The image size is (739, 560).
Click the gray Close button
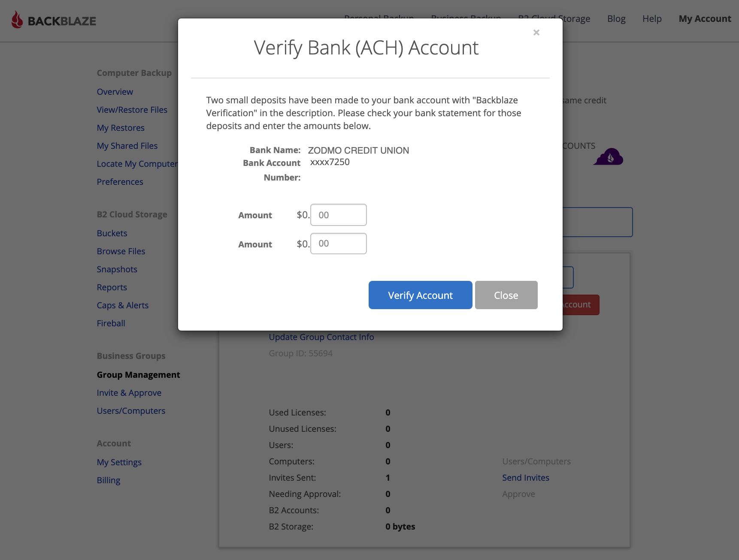[x=506, y=295]
